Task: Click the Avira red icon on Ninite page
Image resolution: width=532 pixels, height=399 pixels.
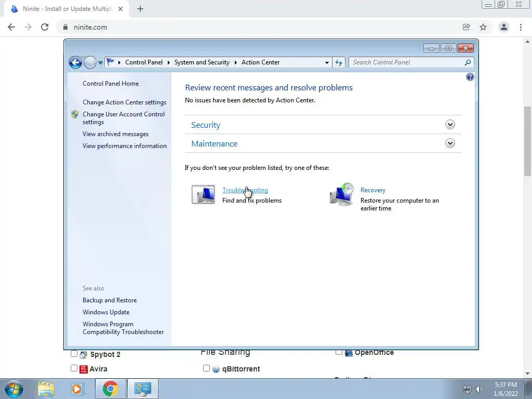Action: click(x=84, y=369)
